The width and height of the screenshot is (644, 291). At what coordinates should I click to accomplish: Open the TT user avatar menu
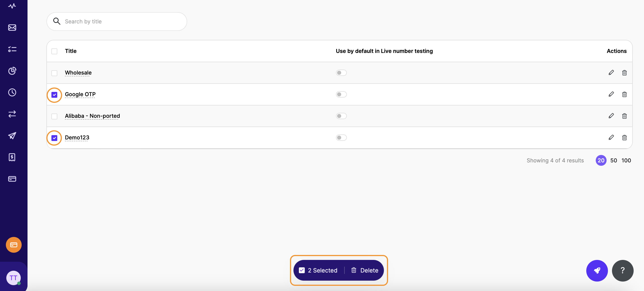(13, 277)
